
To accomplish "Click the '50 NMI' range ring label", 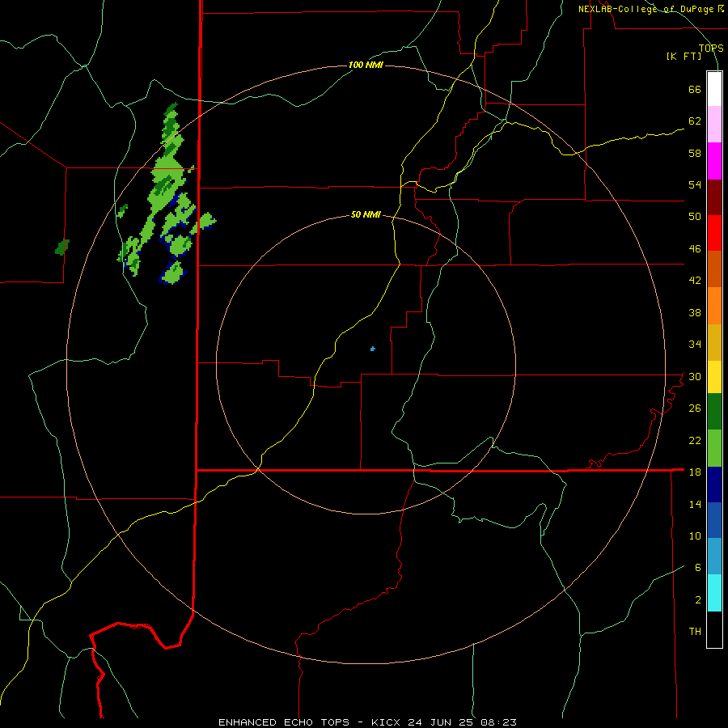I will (366, 214).
